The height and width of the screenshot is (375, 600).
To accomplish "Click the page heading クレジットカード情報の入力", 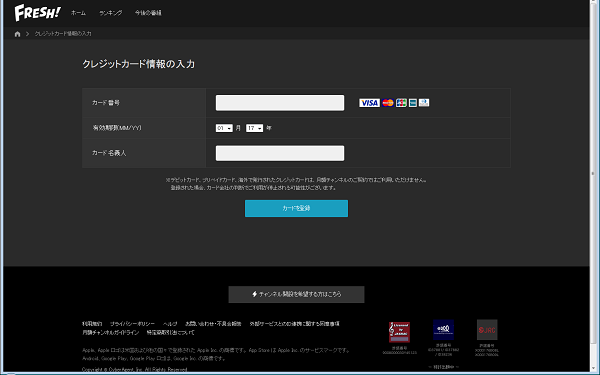I will pyautogui.click(x=139, y=64).
